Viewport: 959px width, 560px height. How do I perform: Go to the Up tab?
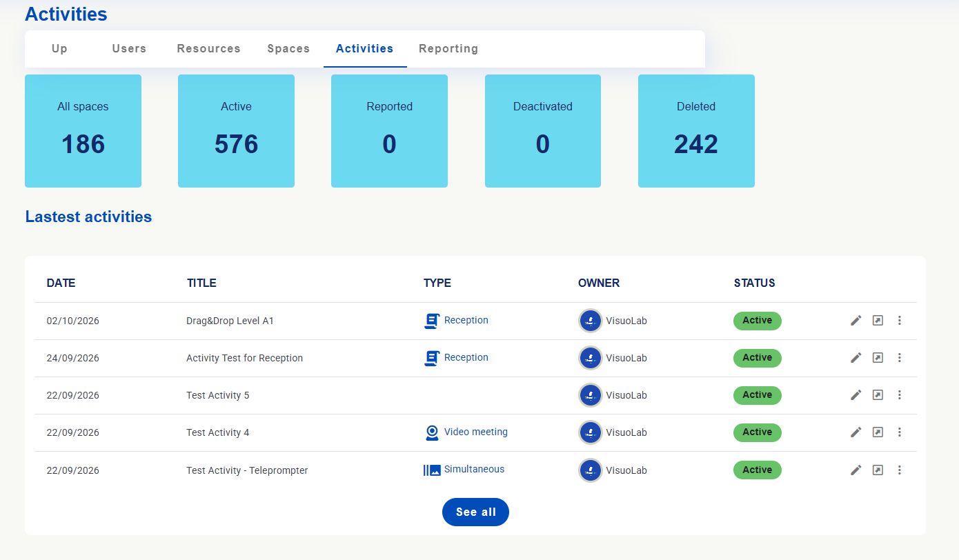60,49
